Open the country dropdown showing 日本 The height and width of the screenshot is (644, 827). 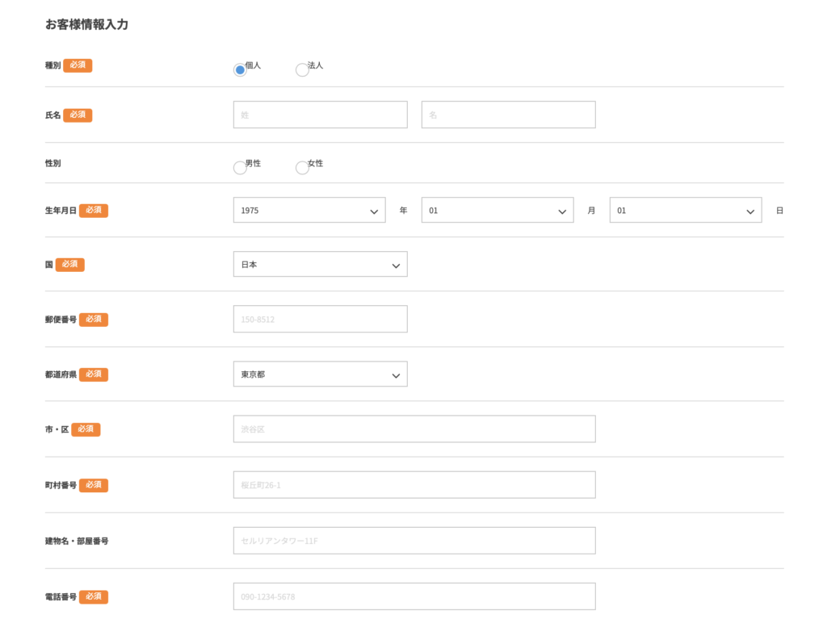pyautogui.click(x=320, y=265)
